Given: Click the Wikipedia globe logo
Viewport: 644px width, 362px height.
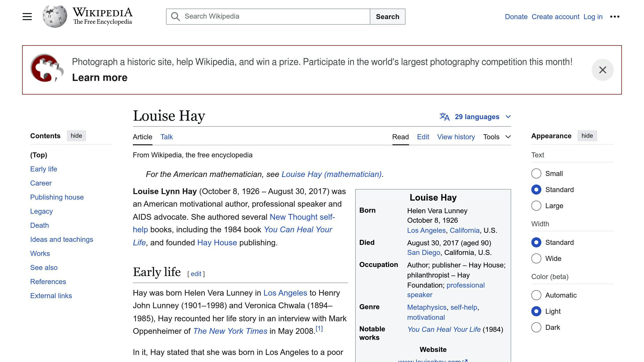Looking at the screenshot, I should pyautogui.click(x=55, y=17).
